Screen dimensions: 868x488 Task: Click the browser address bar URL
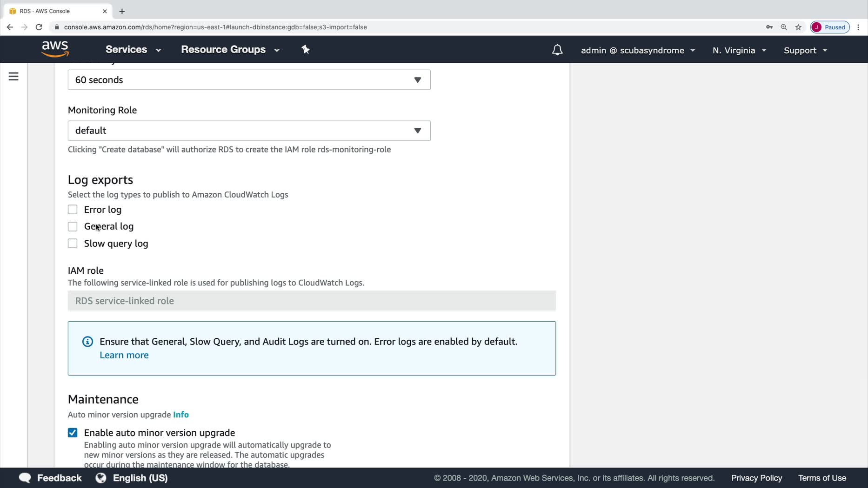(x=215, y=27)
